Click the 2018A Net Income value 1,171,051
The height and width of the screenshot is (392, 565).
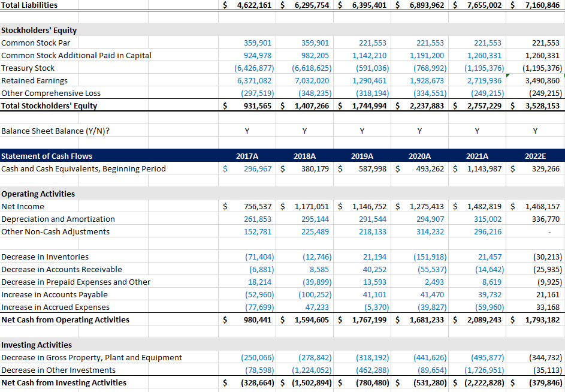(x=312, y=207)
